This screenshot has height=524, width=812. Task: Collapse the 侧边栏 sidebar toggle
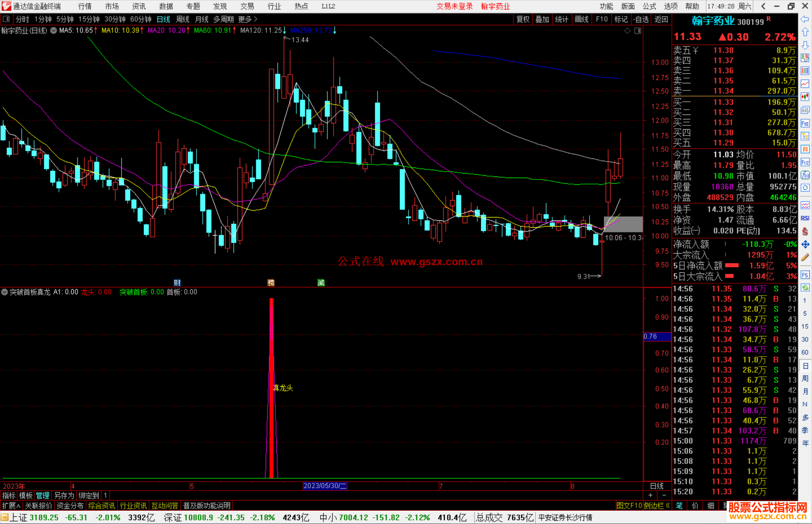(657, 506)
